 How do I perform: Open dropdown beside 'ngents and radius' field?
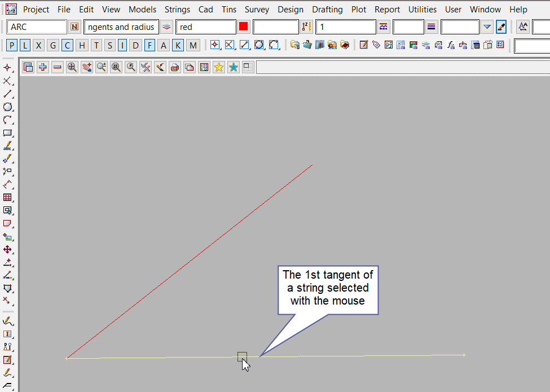click(x=166, y=27)
